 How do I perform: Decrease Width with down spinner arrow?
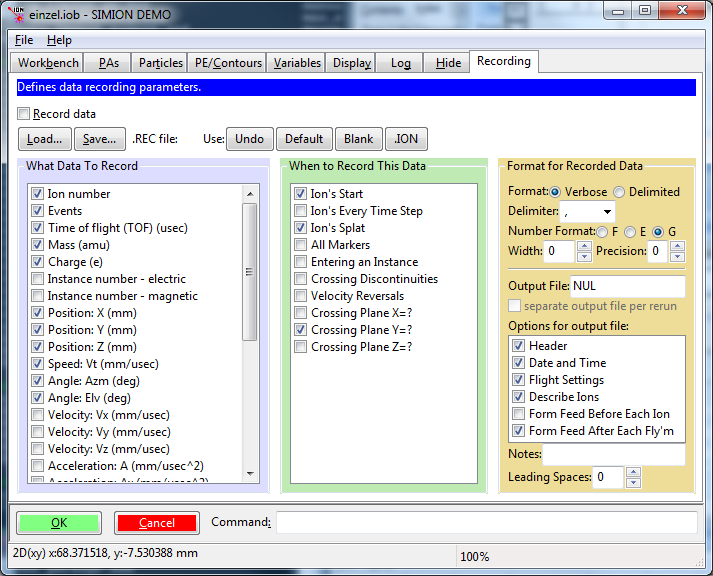click(584, 257)
